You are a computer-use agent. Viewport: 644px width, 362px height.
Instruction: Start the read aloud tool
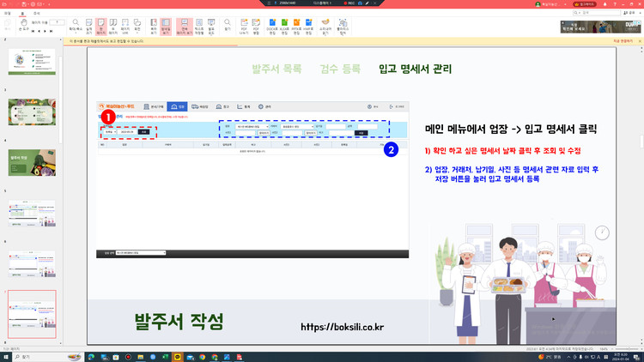click(x=325, y=27)
